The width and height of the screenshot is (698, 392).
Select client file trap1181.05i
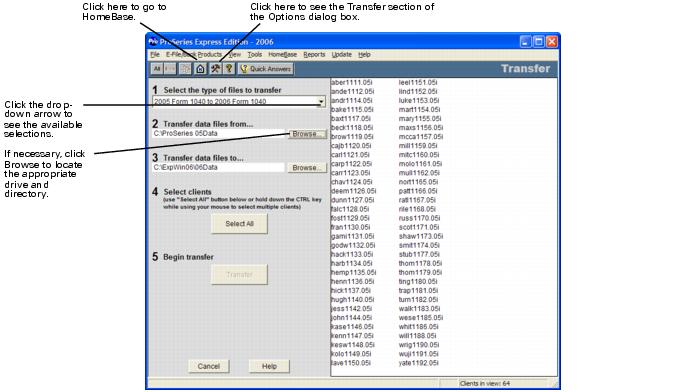click(x=418, y=291)
